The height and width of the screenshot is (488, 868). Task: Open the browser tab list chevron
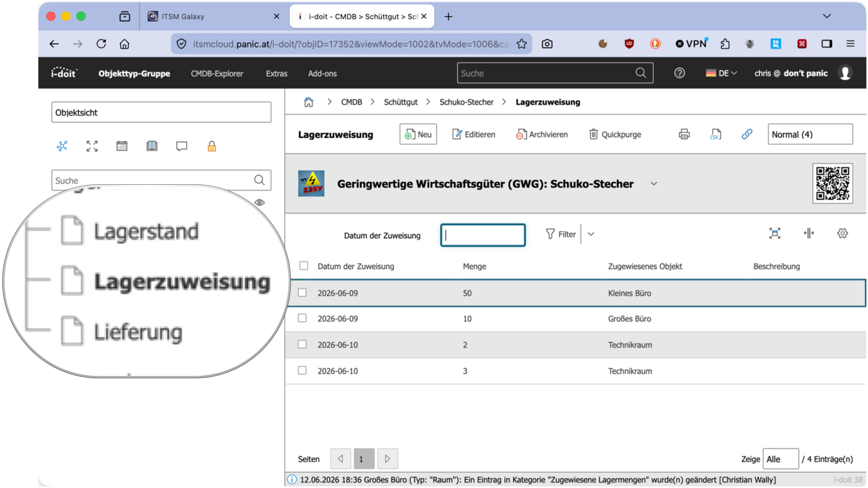click(x=826, y=16)
